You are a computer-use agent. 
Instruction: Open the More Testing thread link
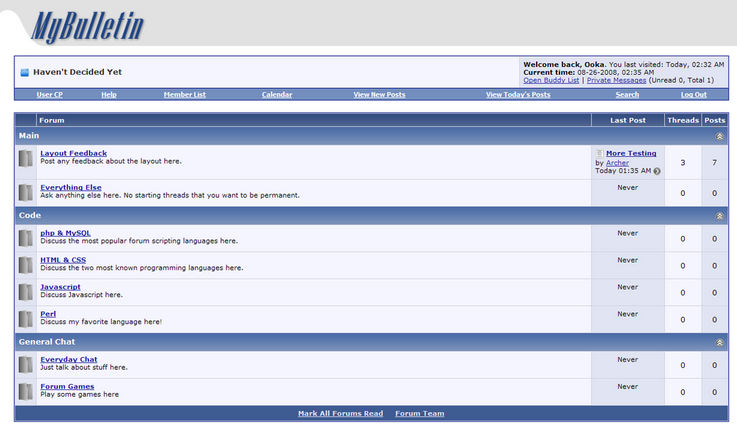coord(631,154)
